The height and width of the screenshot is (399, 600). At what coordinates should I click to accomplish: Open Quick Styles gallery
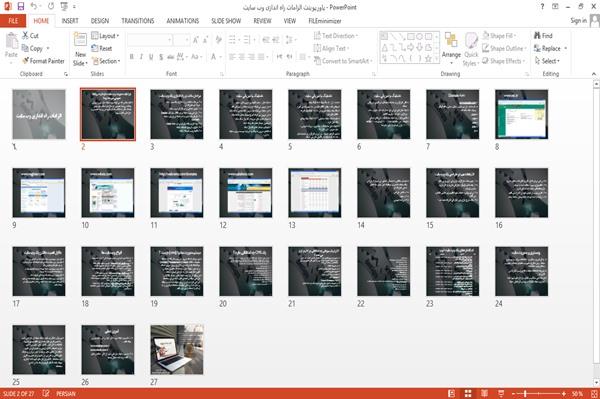(x=471, y=49)
